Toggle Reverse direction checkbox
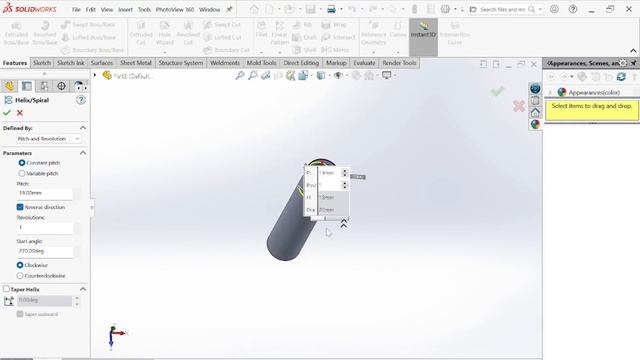This screenshot has width=640, height=360. click(x=20, y=207)
